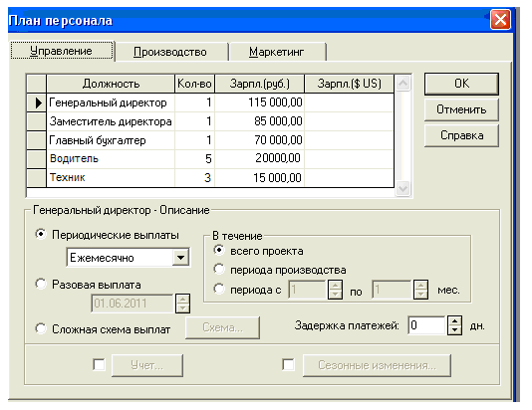
Task: Click the table scrollbar down arrow
Action: coord(402,188)
